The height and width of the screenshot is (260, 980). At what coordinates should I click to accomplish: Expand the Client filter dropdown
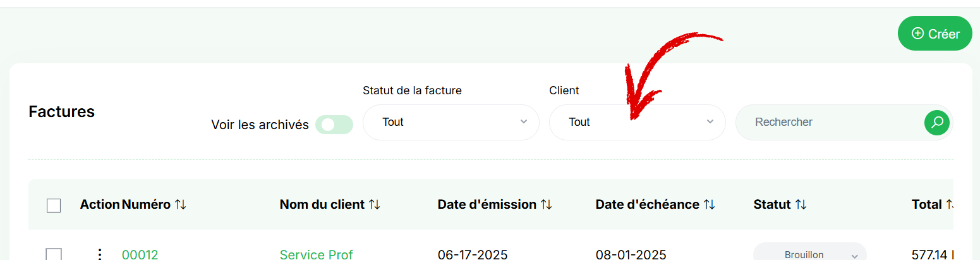[638, 122]
